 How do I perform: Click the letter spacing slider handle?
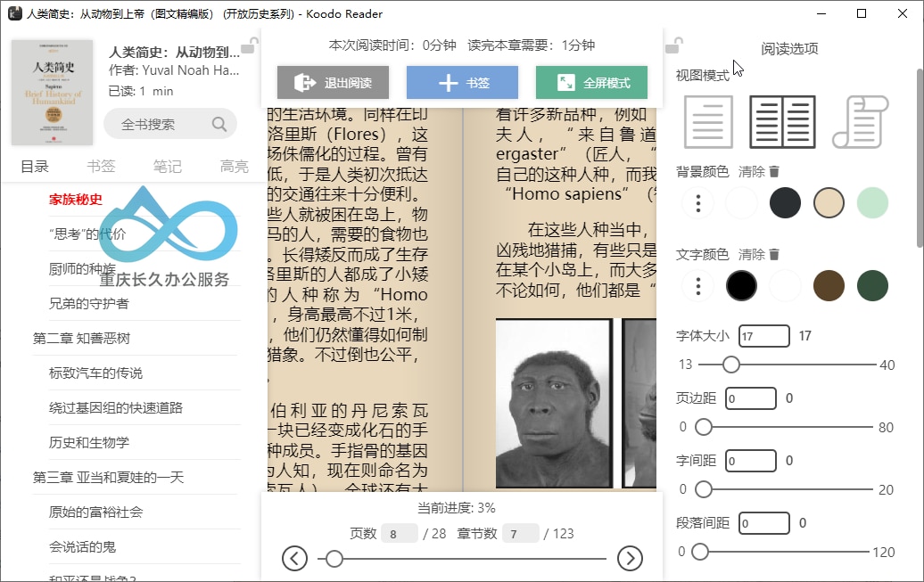click(703, 489)
